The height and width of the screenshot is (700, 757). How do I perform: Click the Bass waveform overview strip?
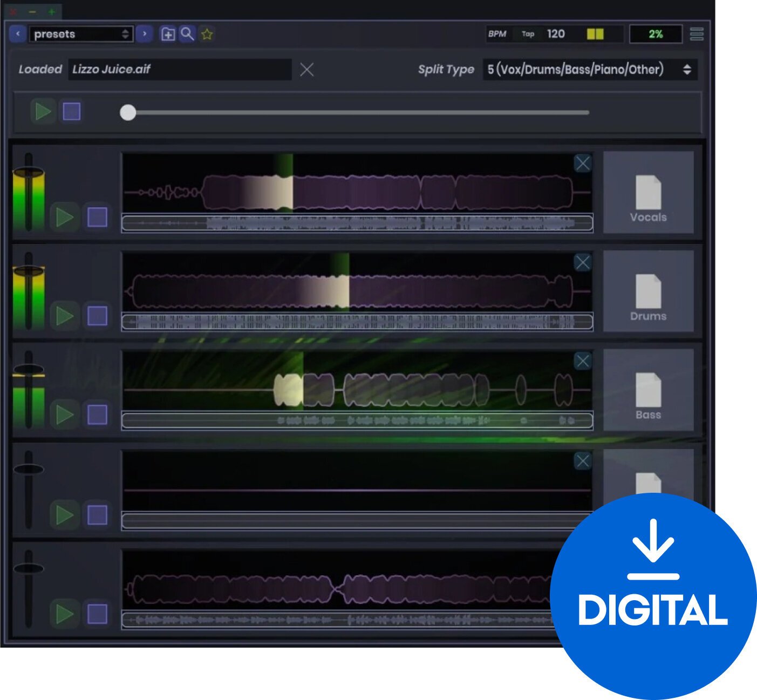pyautogui.click(x=357, y=420)
